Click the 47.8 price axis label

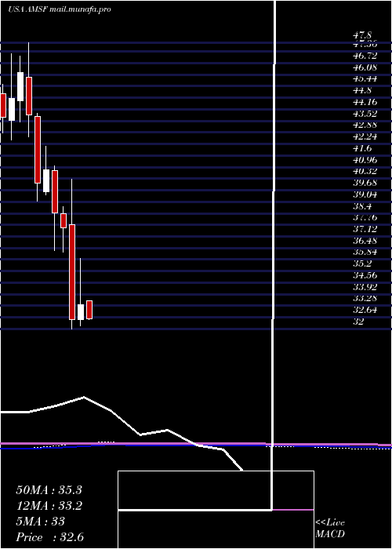coord(362,35)
